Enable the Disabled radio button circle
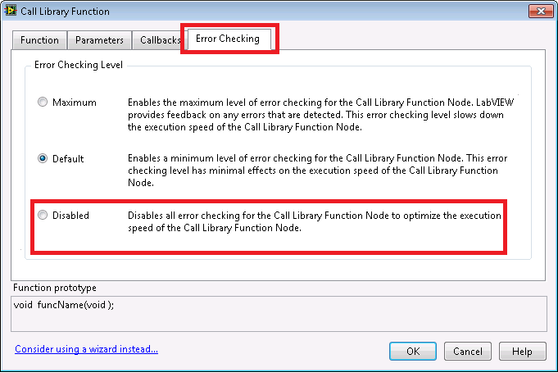 42,215
